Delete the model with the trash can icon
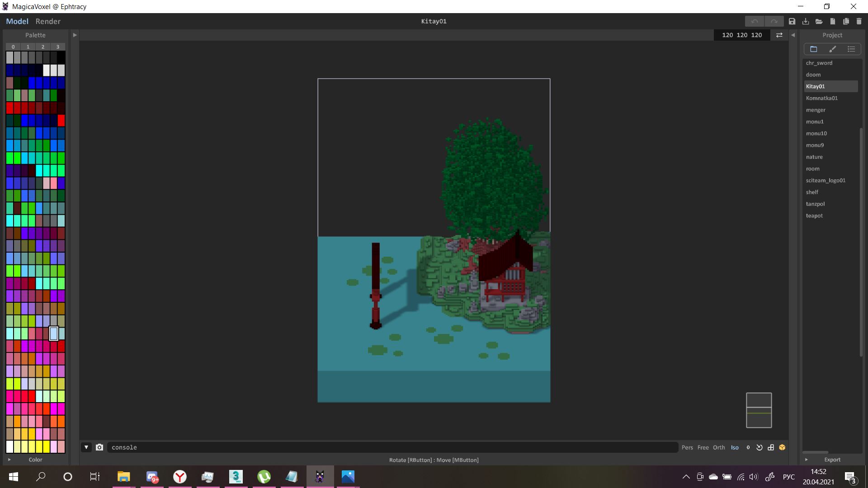The width and height of the screenshot is (868, 488). coord(859,21)
